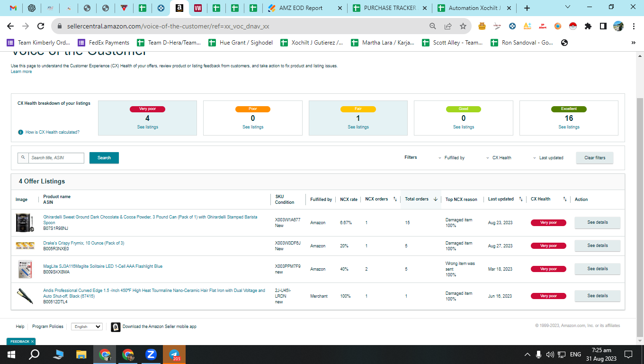The image size is (644, 364).
Task: Open the MagLite Solitaire LED Flashlight link
Action: pos(103,266)
